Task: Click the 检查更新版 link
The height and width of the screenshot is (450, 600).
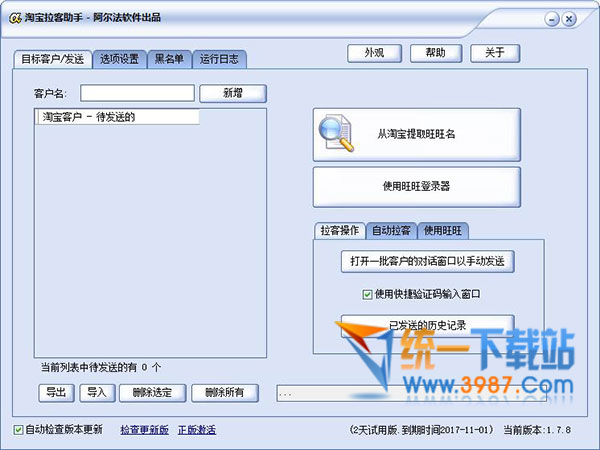Action: click(x=144, y=430)
